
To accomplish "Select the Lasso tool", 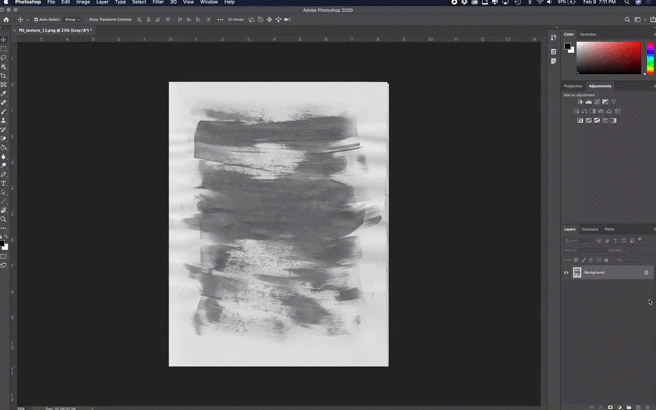I will (x=3, y=58).
